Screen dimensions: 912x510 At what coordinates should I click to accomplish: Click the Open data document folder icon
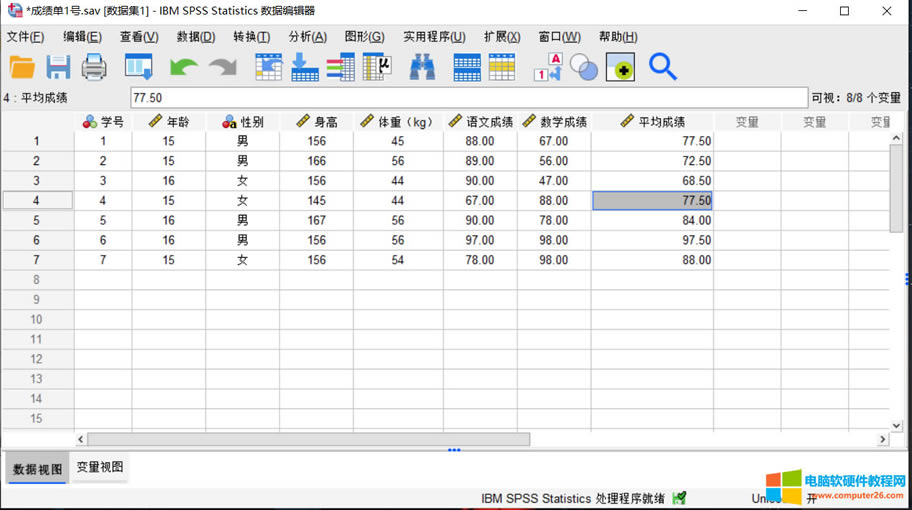coord(22,67)
